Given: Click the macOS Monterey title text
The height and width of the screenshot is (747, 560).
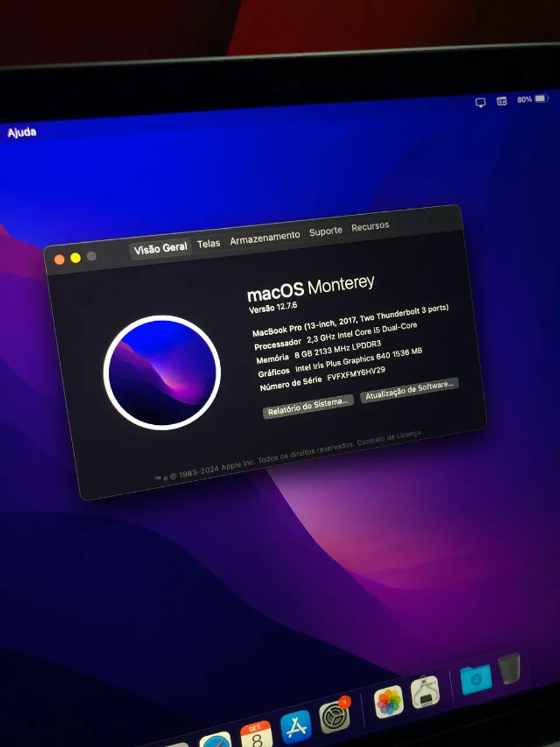Looking at the screenshot, I should click(310, 287).
